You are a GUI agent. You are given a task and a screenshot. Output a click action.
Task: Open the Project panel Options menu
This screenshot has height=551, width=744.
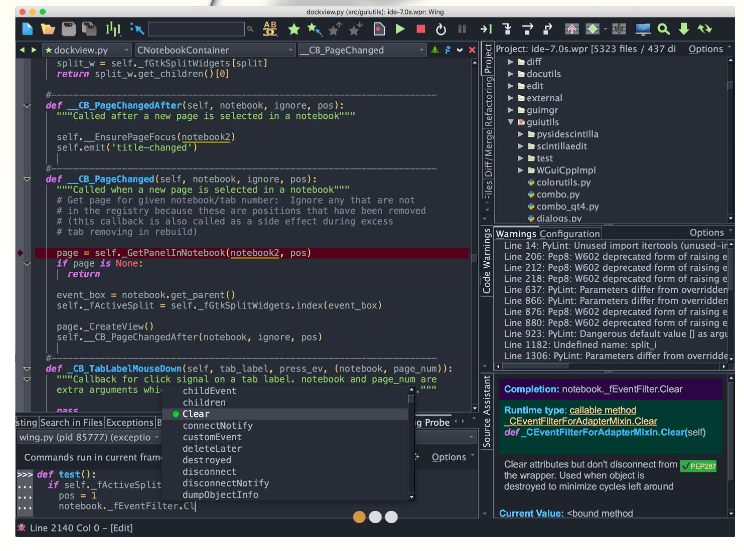pos(709,49)
